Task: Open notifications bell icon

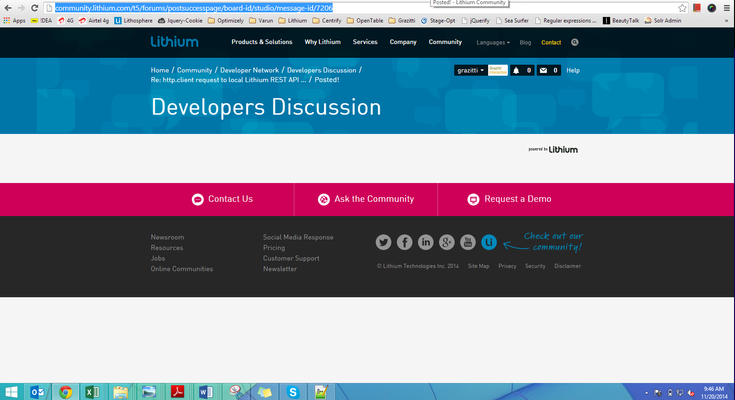Action: pos(516,70)
